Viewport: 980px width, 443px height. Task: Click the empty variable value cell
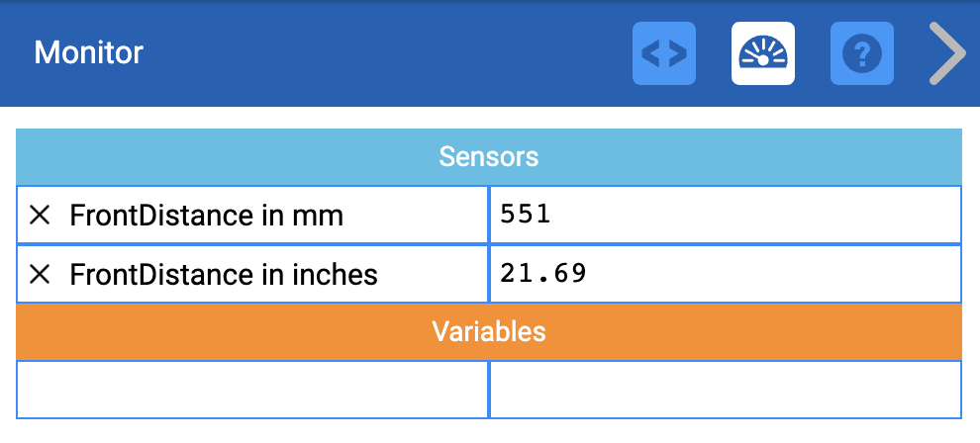pos(725,389)
